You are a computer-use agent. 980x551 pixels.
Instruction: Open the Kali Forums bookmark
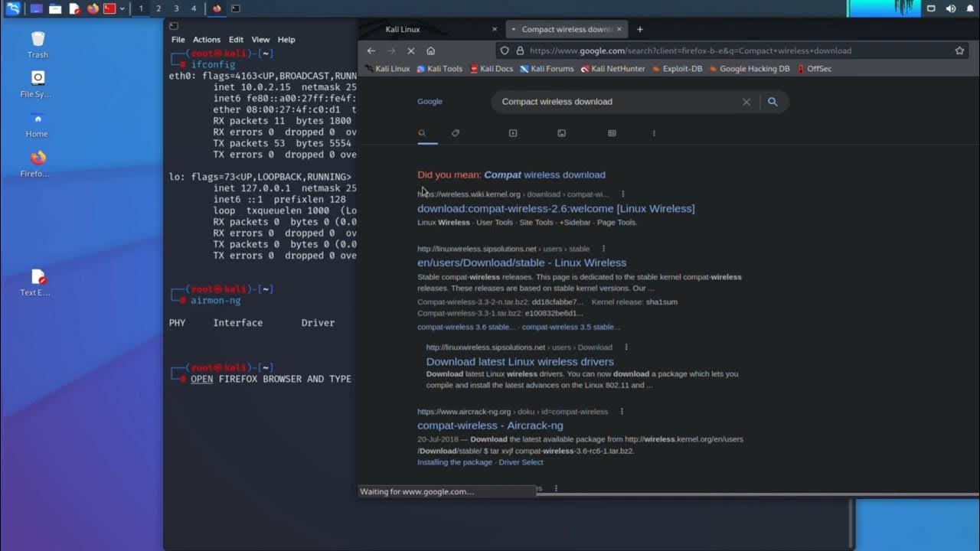coord(547,69)
